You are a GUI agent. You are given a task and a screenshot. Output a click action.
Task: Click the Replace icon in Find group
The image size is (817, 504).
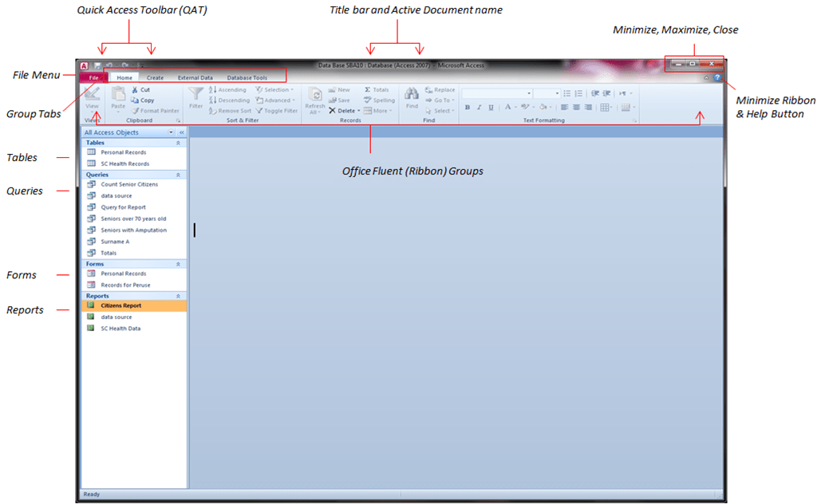point(428,89)
